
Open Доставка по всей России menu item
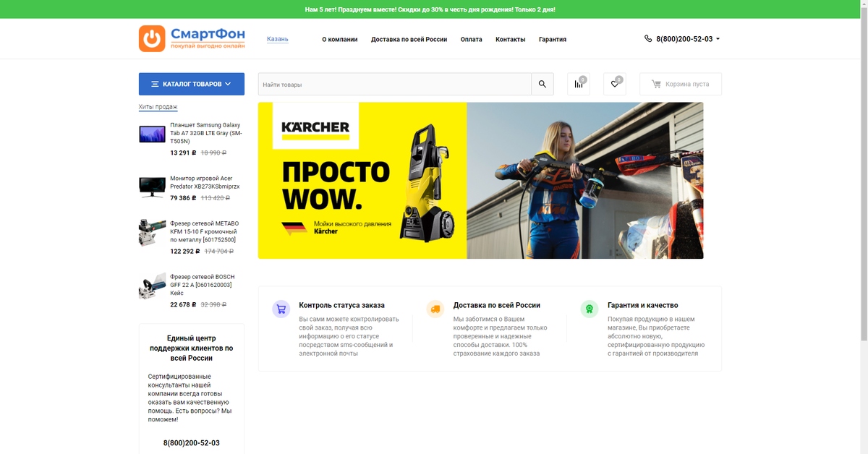409,39
